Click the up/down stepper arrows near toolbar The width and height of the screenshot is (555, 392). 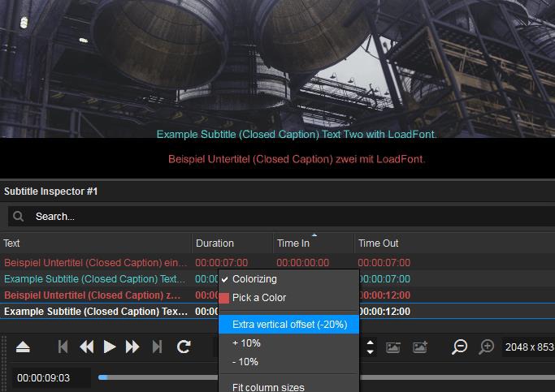[x=371, y=347]
